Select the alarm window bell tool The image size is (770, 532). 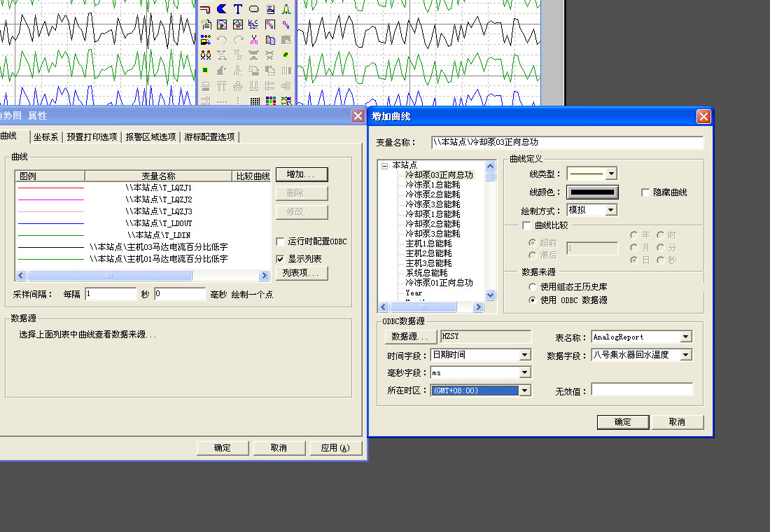pos(286,9)
